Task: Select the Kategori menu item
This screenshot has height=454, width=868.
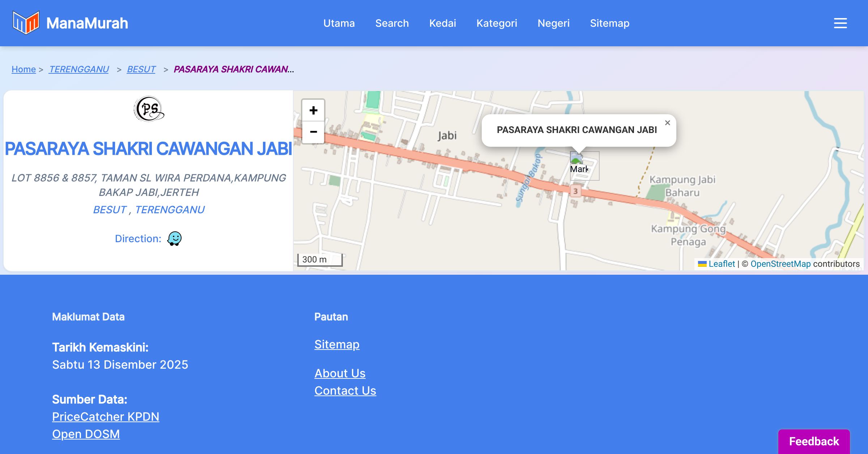Action: click(497, 23)
